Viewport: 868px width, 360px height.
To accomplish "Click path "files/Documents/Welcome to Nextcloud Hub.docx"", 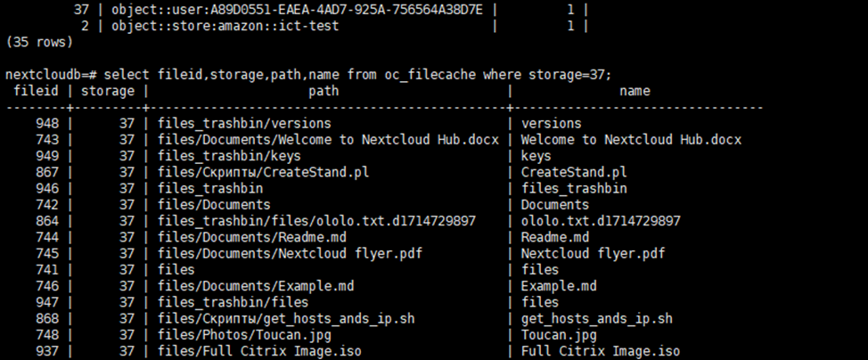I will pyautogui.click(x=328, y=140).
